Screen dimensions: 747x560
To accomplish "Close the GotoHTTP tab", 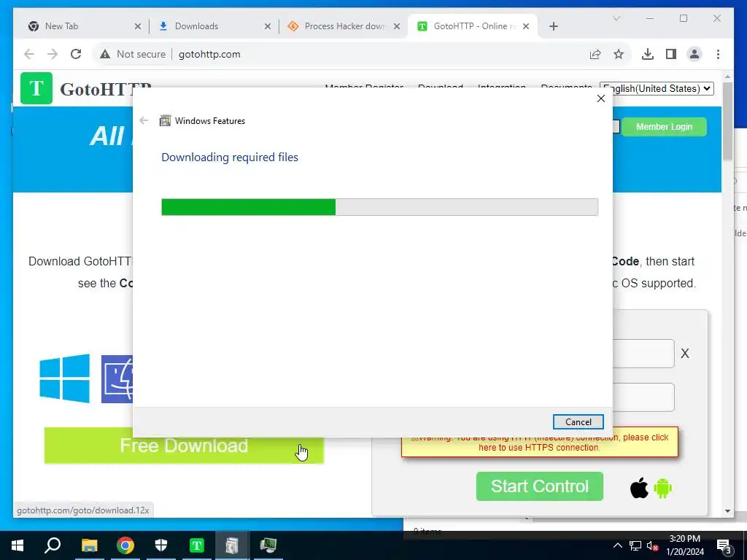I will (525, 26).
